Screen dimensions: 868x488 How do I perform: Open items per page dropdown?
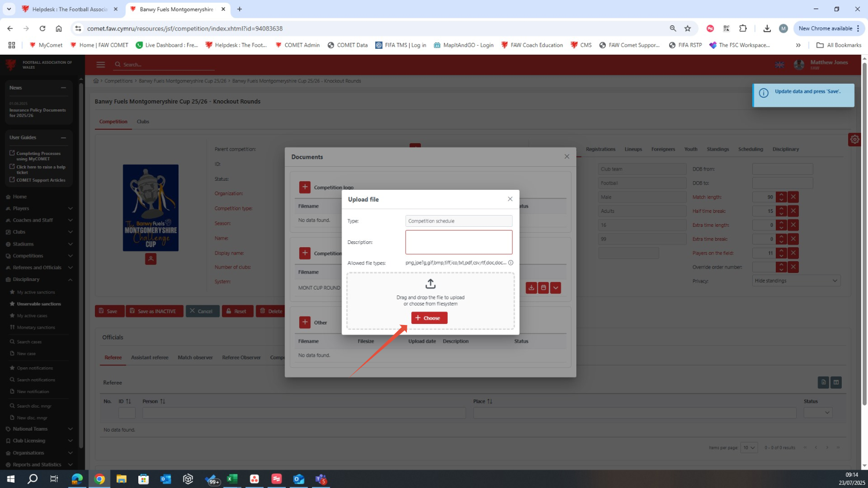tap(749, 447)
